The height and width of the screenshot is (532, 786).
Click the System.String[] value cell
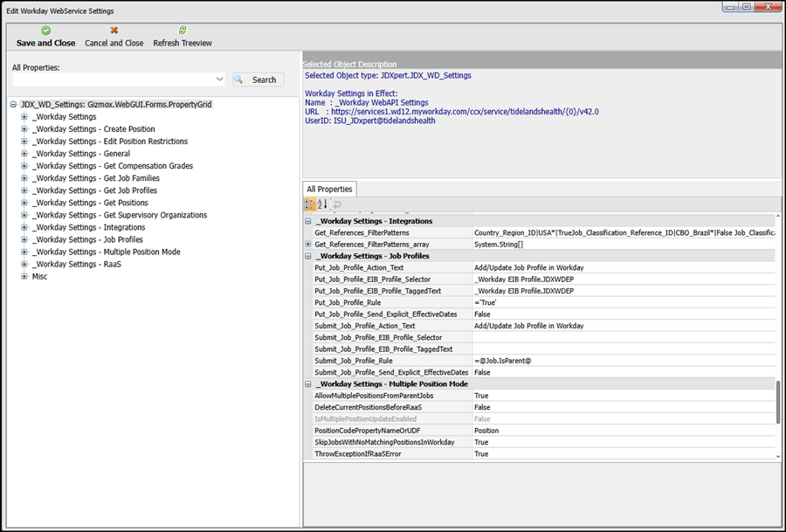pos(624,245)
